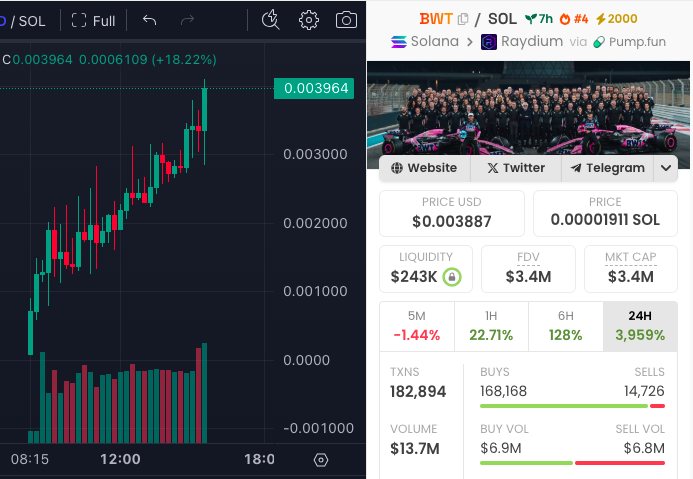Take a chart snapshot with camera icon
The height and width of the screenshot is (479, 693).
tap(346, 20)
